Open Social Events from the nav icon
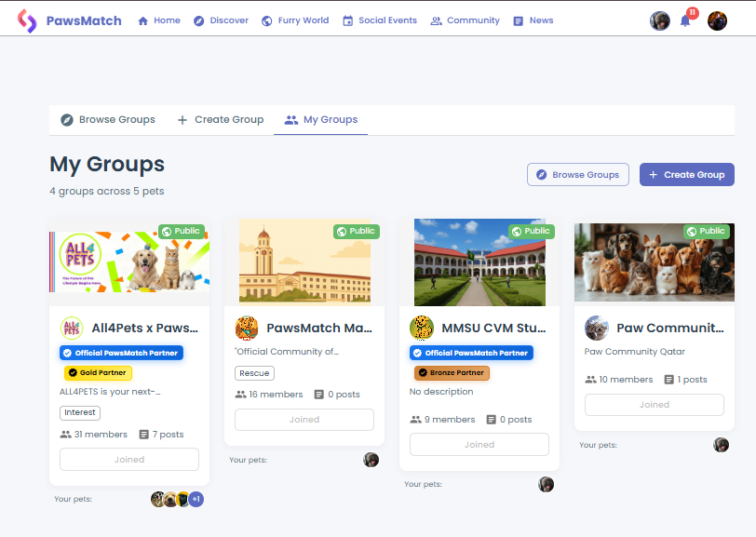 (x=348, y=20)
